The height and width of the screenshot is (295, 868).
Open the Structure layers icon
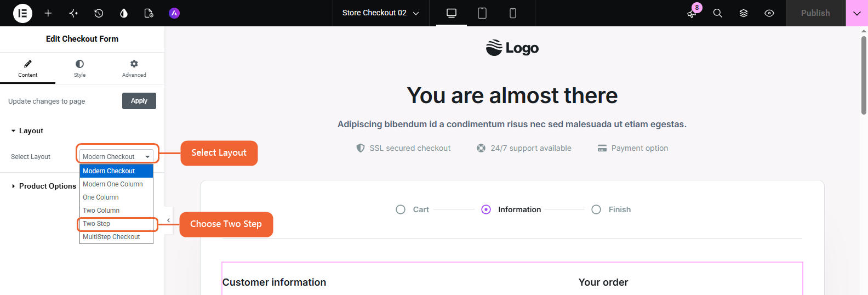(744, 13)
